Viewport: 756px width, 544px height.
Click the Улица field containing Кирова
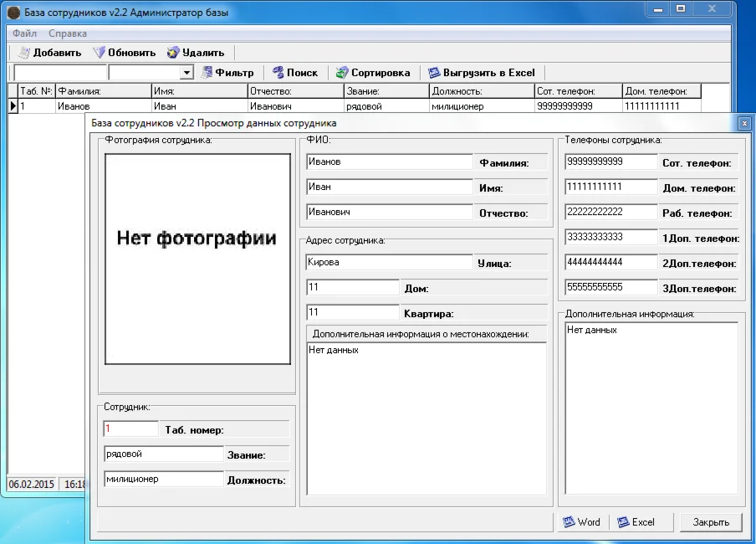[x=389, y=262]
